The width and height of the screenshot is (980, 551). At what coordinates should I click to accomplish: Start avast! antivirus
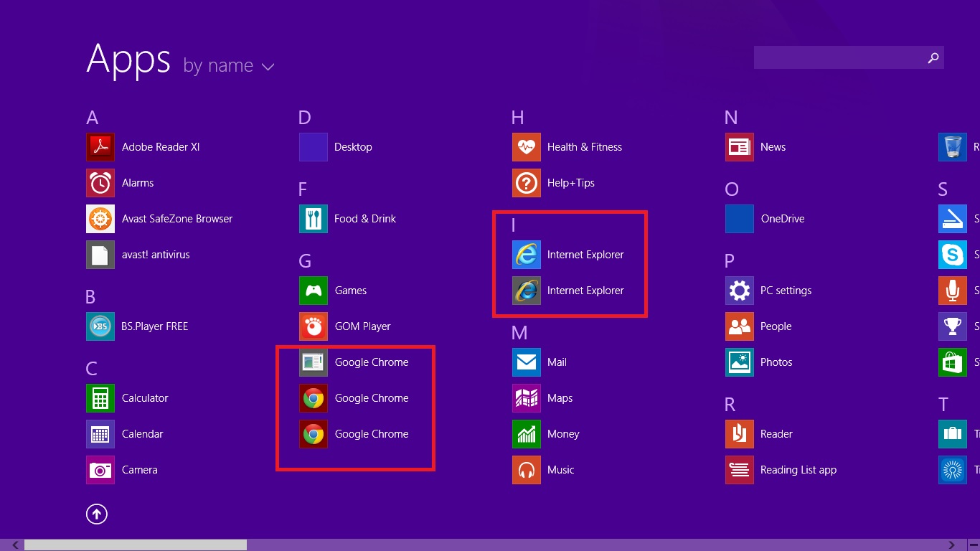(x=138, y=255)
